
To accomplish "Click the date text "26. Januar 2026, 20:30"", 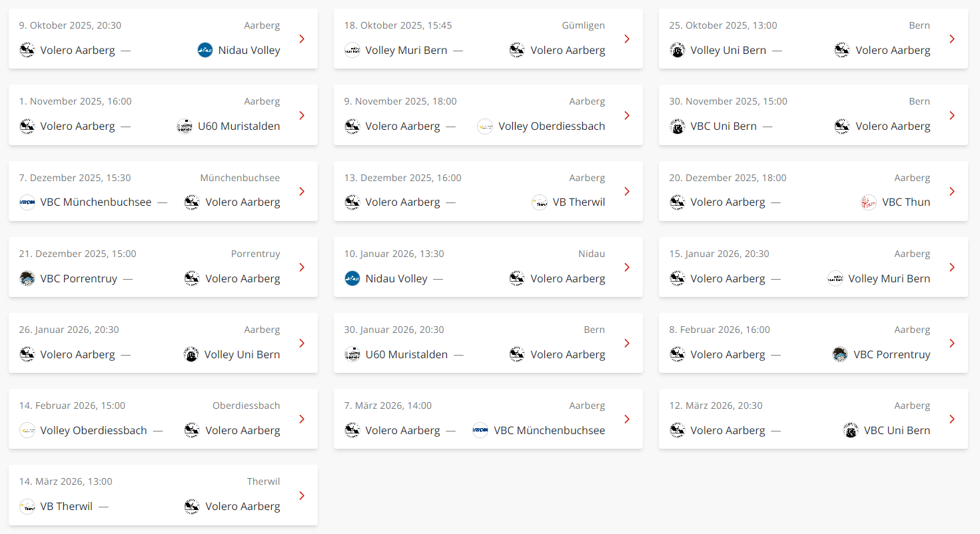I will pos(69,330).
